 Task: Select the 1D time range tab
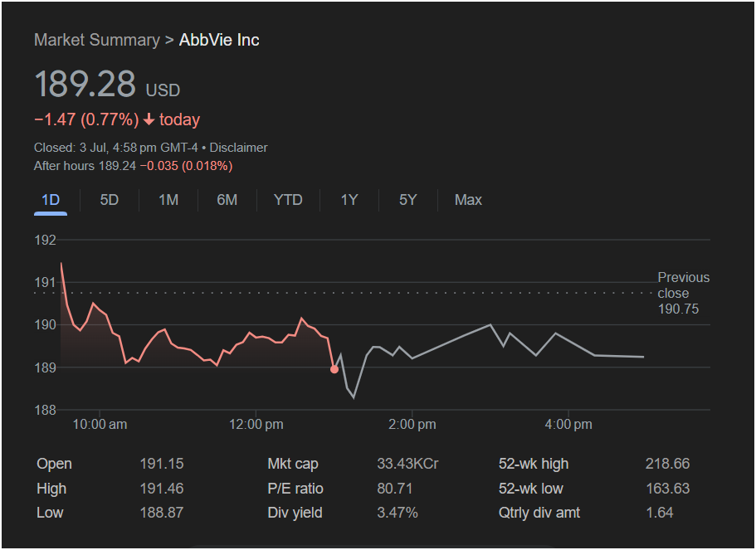tap(51, 200)
